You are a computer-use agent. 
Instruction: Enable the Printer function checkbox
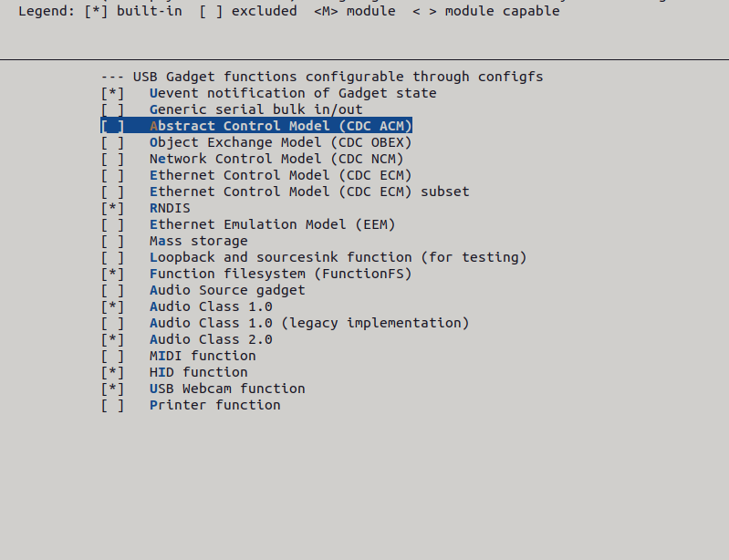112,405
